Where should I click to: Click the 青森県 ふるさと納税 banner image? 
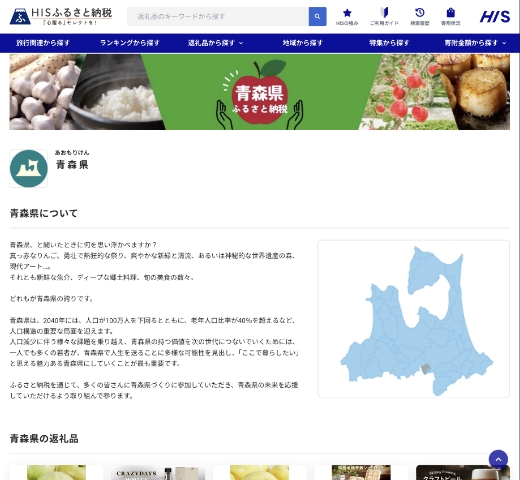[x=260, y=92]
